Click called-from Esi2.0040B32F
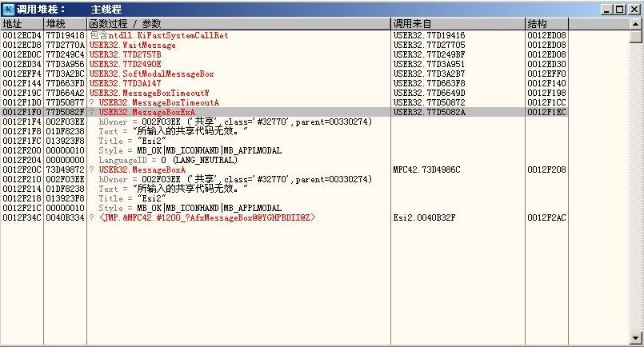644x347 pixels. pos(424,217)
